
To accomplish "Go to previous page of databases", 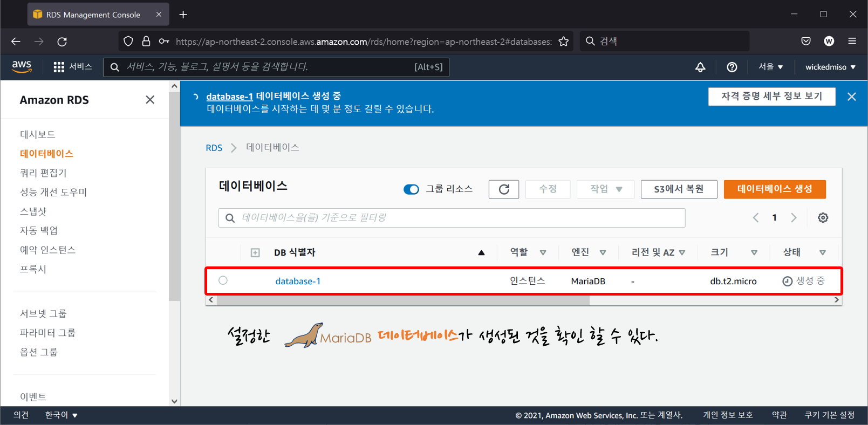I will click(756, 218).
